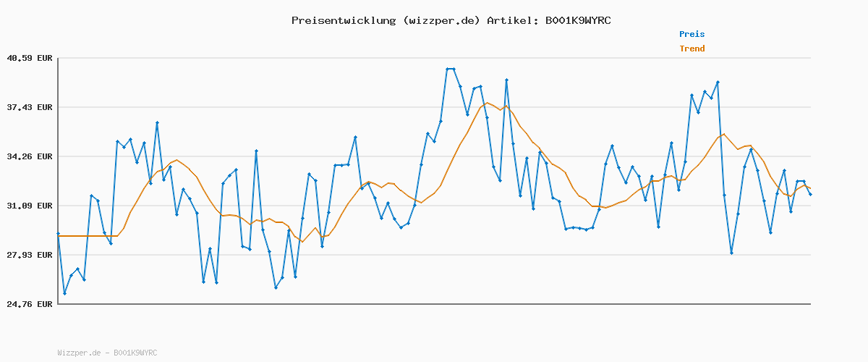
Task: Click the price peak just before final drop
Action: [x=718, y=82]
